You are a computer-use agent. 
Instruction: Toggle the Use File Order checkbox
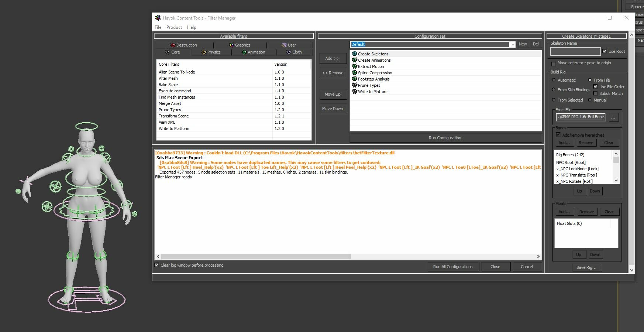[595, 87]
